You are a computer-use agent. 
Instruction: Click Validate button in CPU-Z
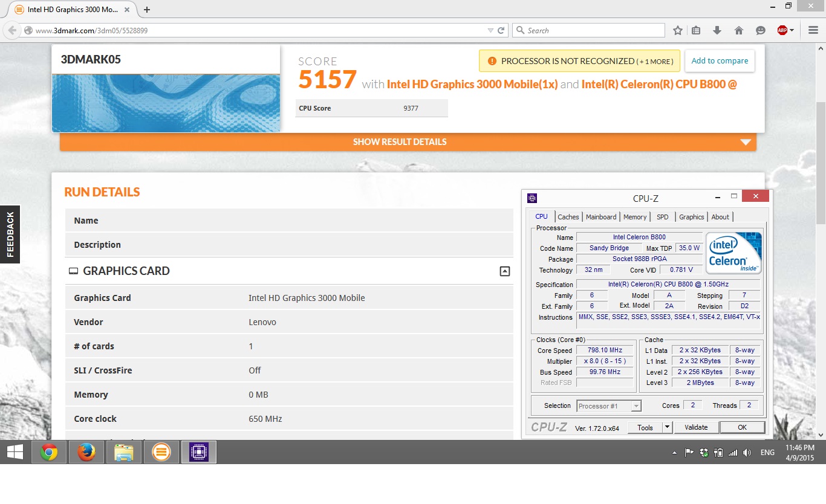(x=696, y=427)
